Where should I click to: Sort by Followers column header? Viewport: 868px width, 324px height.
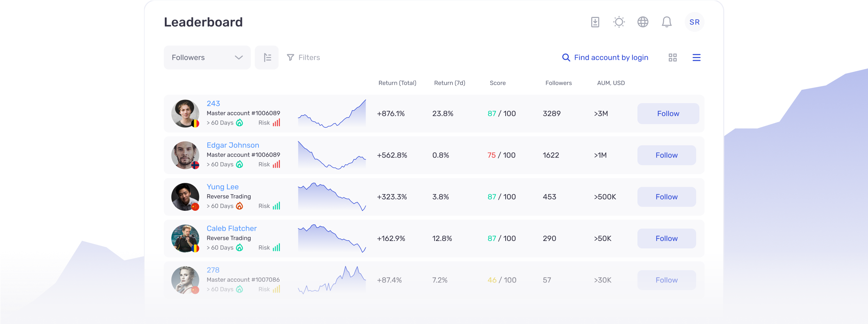point(558,83)
